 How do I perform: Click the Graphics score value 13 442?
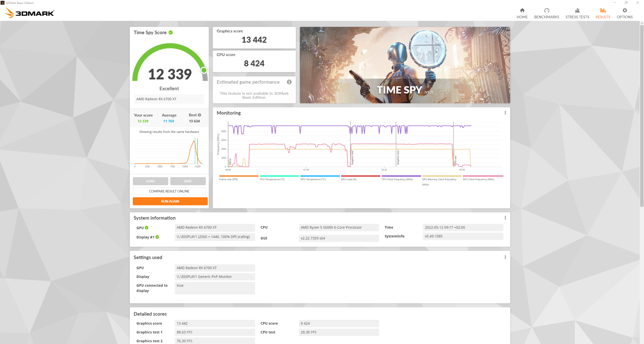point(254,40)
